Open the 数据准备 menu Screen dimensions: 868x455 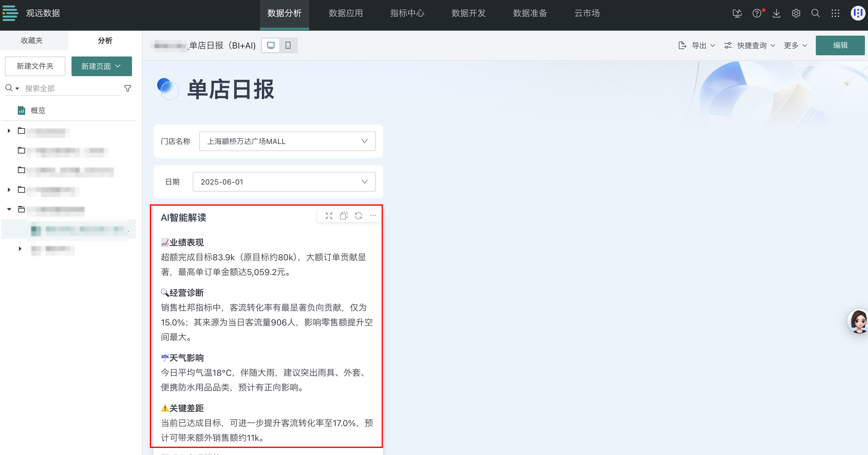530,13
